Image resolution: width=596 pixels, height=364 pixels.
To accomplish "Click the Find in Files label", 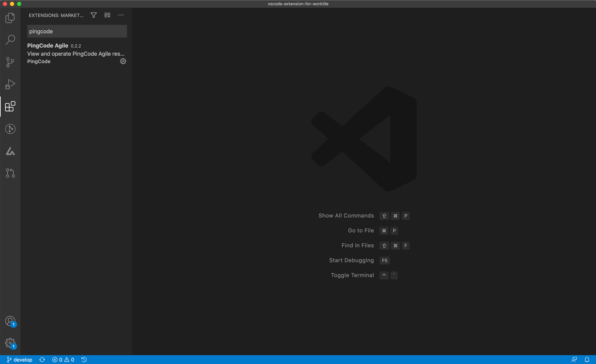I will click(358, 245).
